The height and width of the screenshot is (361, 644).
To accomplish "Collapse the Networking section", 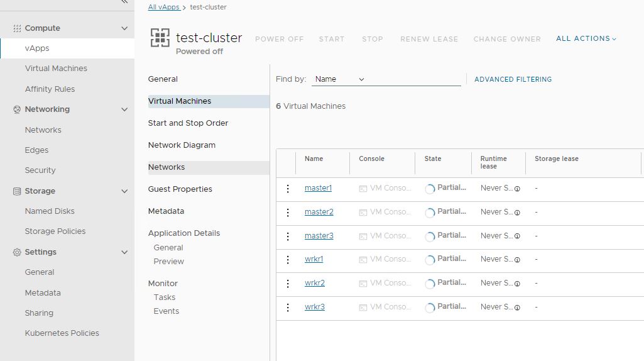I will (x=124, y=109).
